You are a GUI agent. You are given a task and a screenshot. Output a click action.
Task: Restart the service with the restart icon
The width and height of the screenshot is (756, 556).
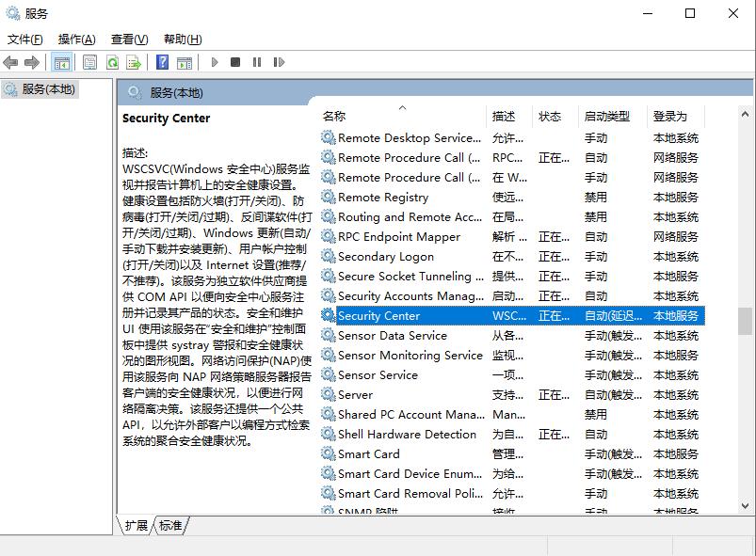point(280,62)
